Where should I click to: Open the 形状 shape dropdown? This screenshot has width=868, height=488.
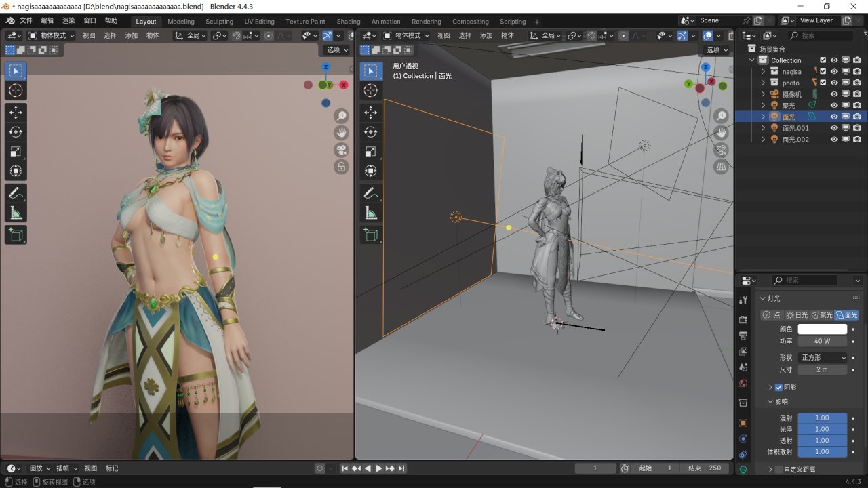pyautogui.click(x=823, y=357)
